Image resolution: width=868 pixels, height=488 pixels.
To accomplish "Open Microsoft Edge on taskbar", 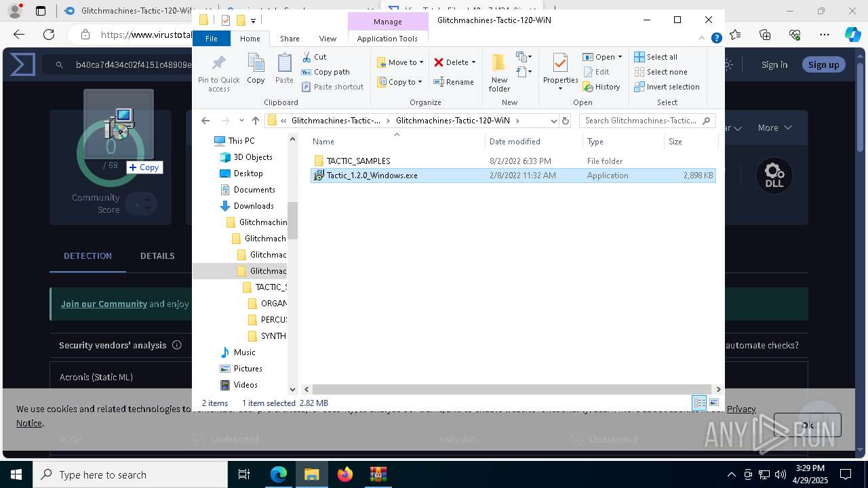I will 279,474.
